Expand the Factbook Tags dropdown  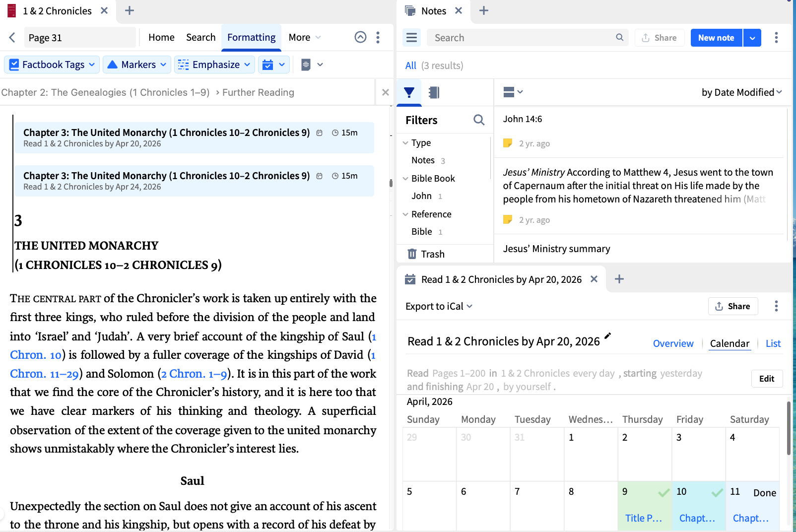(x=92, y=65)
